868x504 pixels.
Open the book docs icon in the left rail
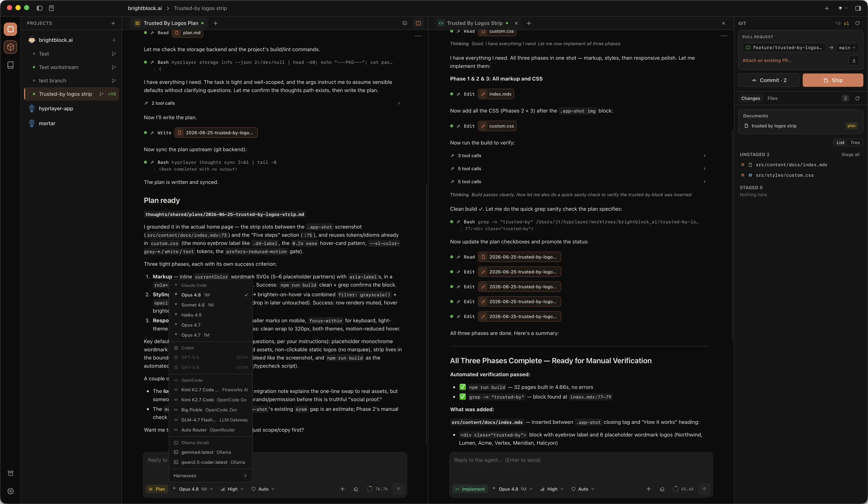(x=10, y=65)
